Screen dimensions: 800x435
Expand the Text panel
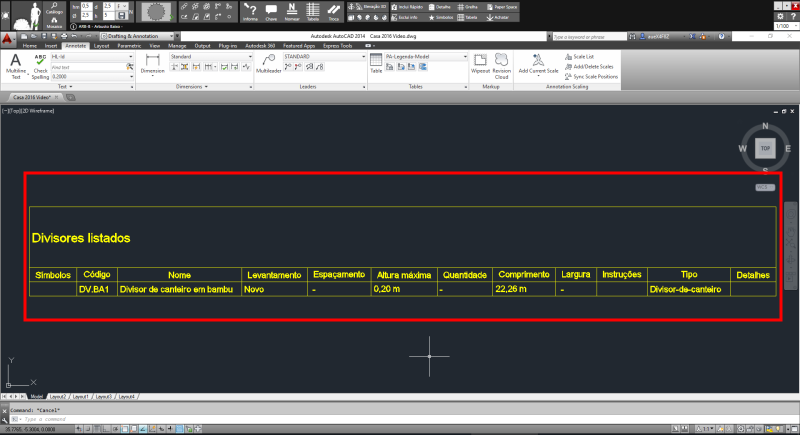[65, 87]
